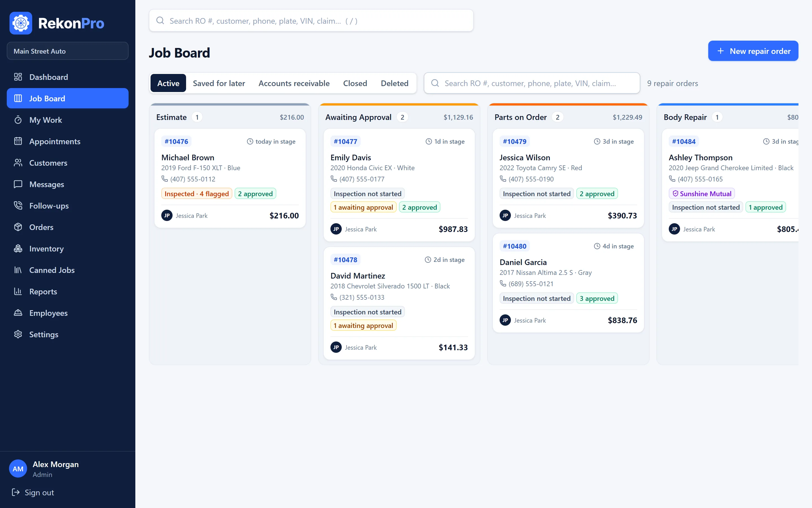The image size is (812, 508).
Task: Click the AM user avatar
Action: coord(18,469)
